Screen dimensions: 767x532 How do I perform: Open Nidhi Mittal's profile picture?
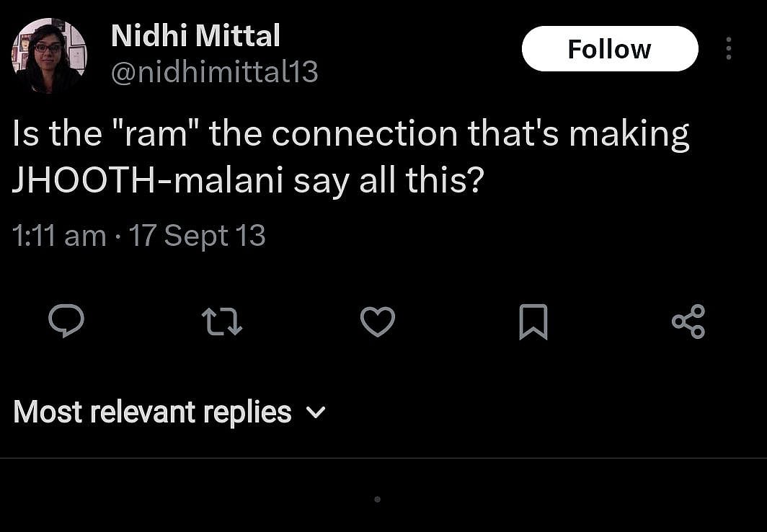(49, 56)
